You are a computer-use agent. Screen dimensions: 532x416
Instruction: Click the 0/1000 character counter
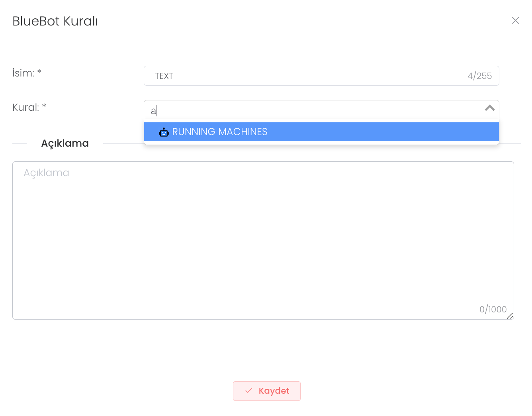point(493,309)
